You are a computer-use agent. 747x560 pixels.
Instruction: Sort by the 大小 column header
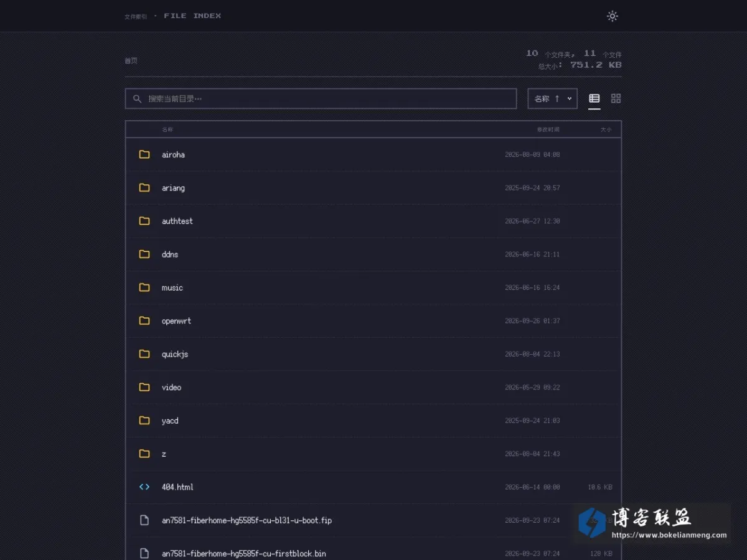coord(606,129)
